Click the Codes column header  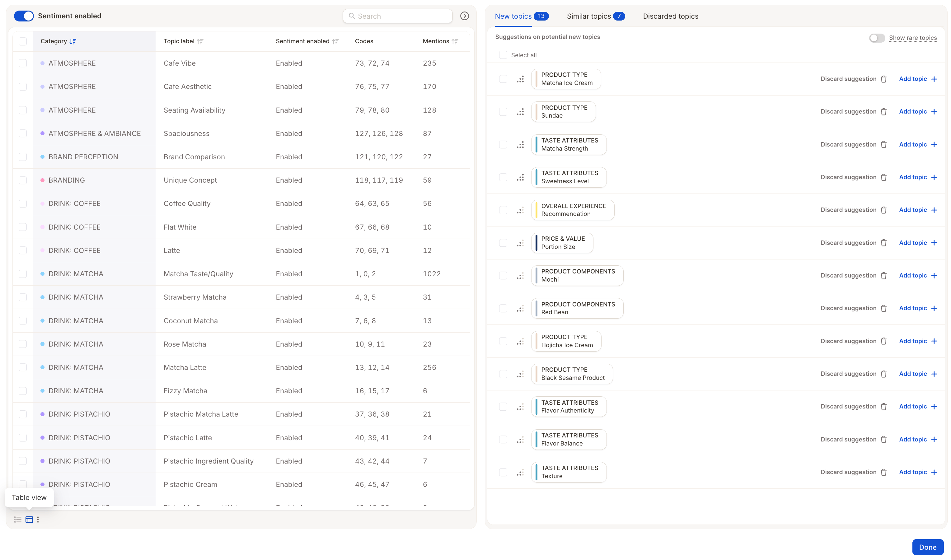[x=364, y=41]
